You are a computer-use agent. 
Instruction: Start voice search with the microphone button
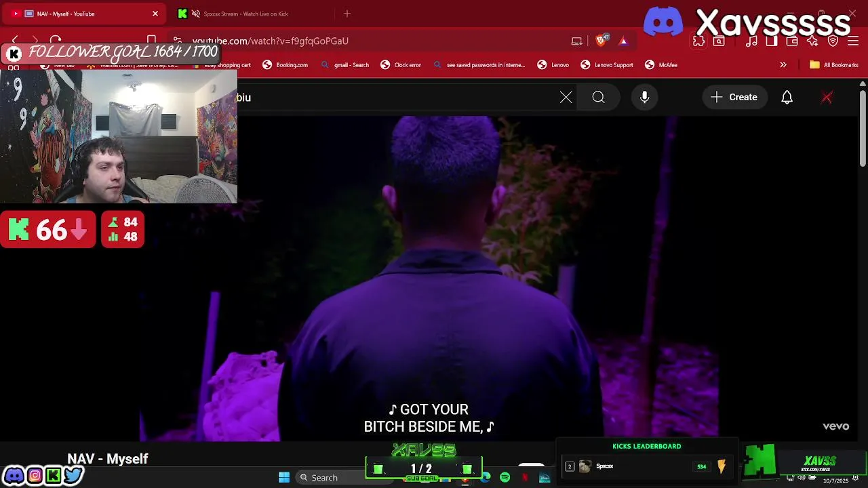(x=645, y=98)
